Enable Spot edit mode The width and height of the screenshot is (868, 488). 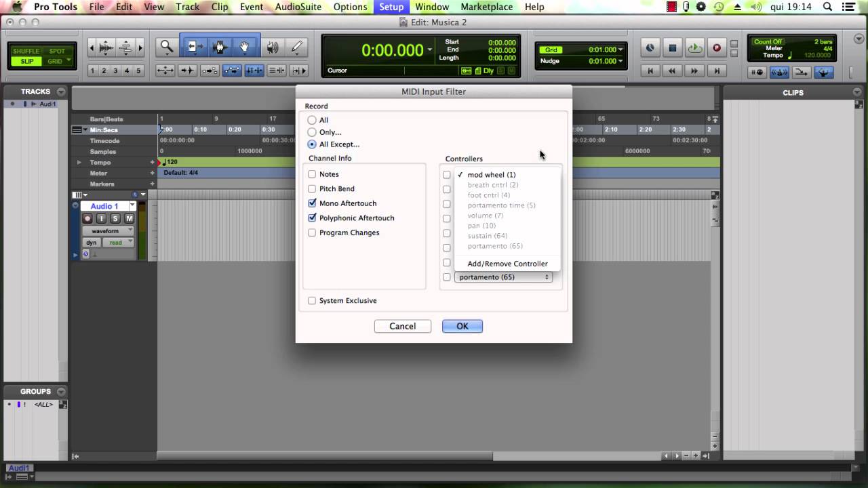(x=57, y=52)
